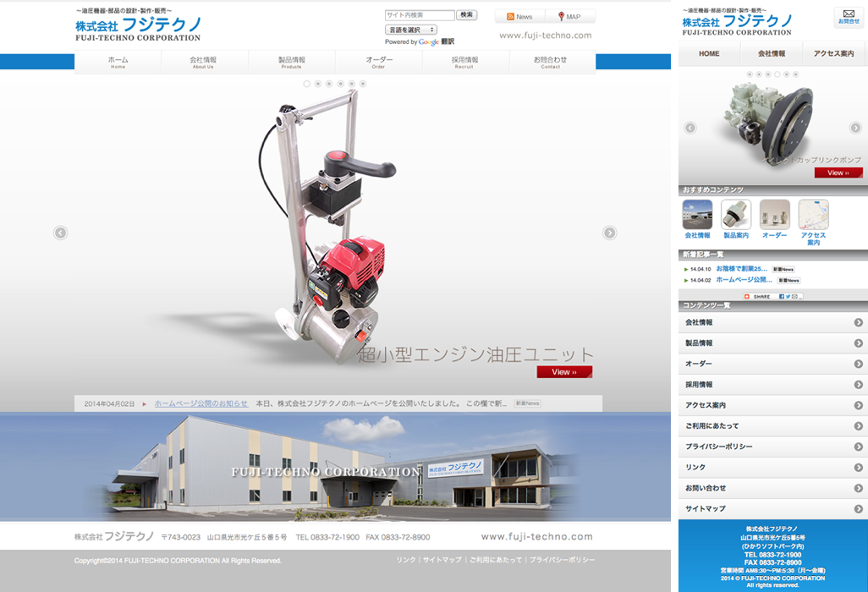Click www.fuji-techno.com in the desktop header

pyautogui.click(x=546, y=36)
